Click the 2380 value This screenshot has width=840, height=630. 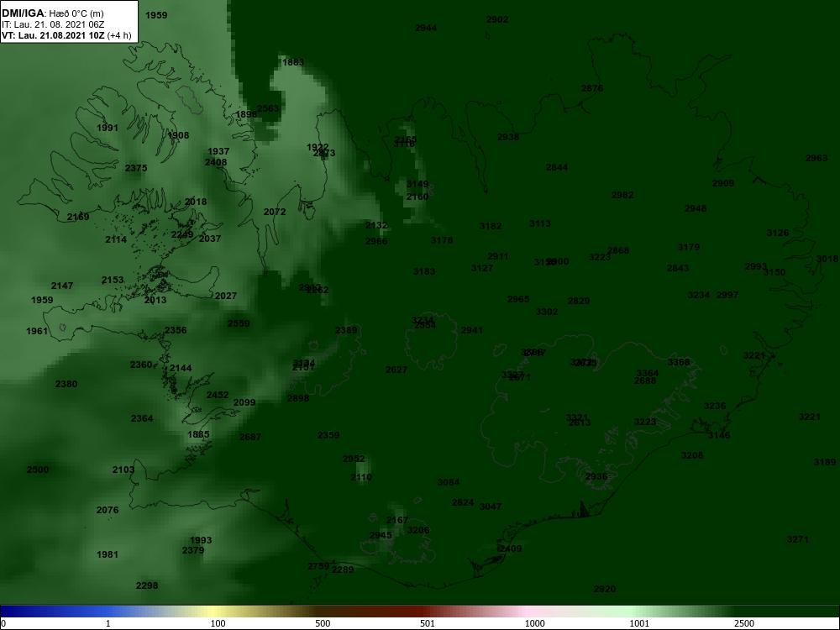tap(66, 384)
